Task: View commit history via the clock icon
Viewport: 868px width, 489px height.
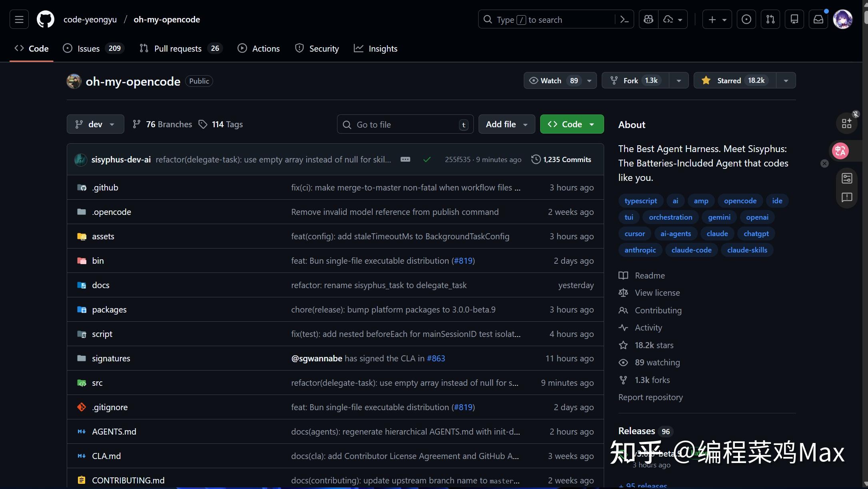Action: (536, 159)
